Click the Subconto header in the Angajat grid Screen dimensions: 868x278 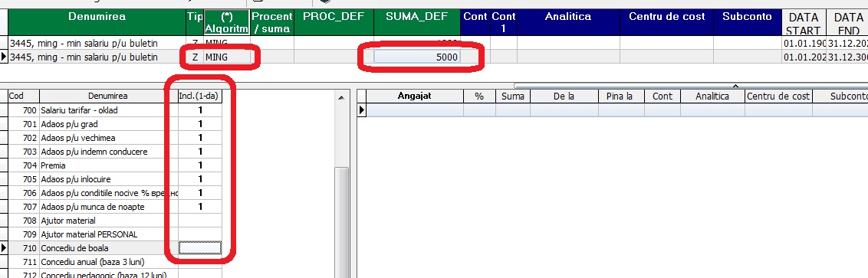[840, 96]
